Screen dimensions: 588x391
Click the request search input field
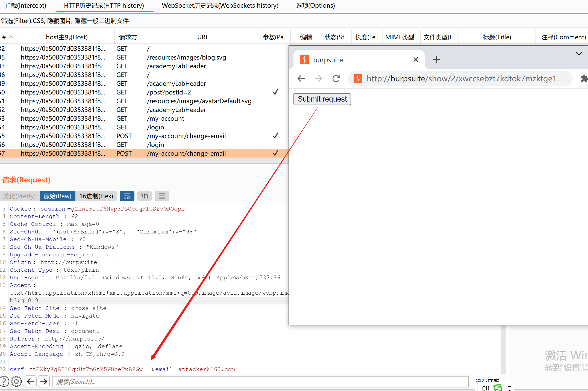(x=260, y=381)
